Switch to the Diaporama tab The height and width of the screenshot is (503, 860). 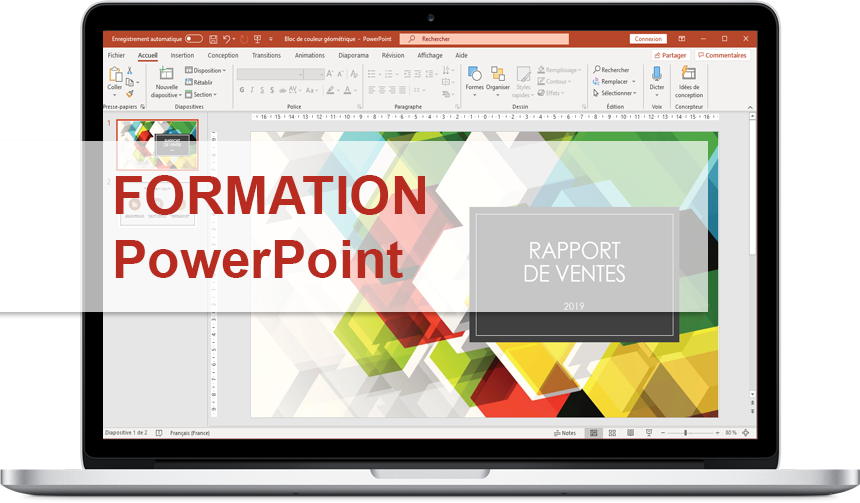point(354,55)
